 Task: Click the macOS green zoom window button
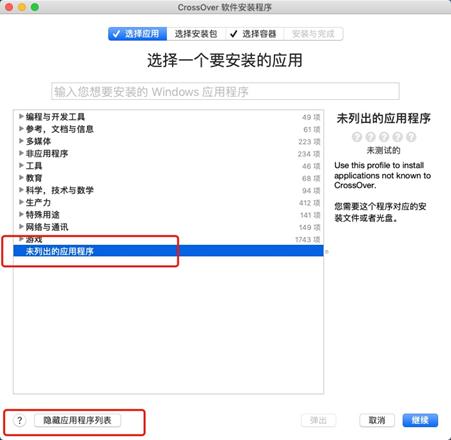pos(35,7)
